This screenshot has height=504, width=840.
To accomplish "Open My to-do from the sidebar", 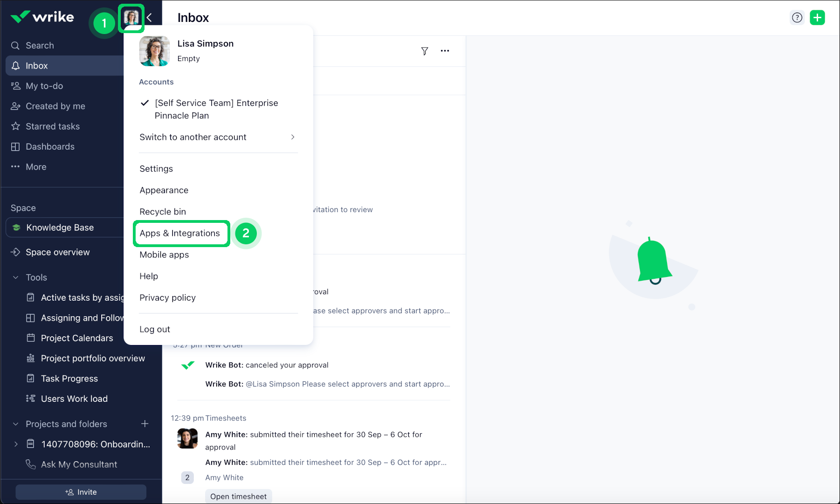I will tap(44, 86).
